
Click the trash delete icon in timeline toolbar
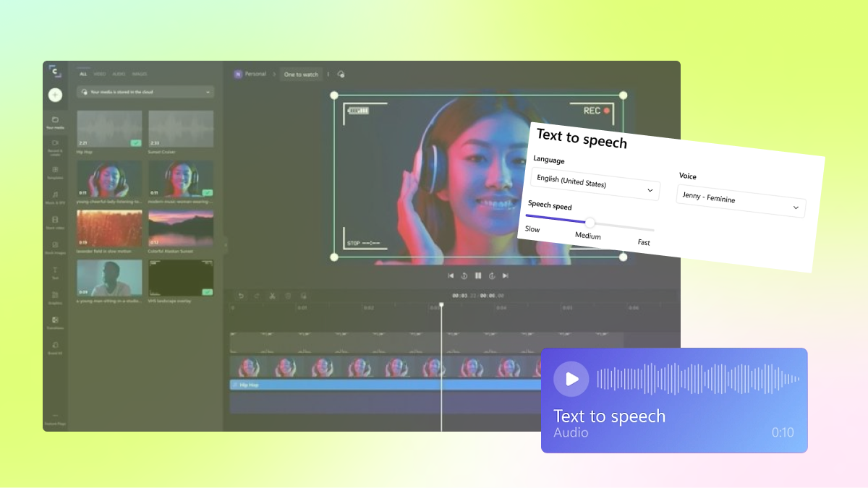(x=288, y=296)
